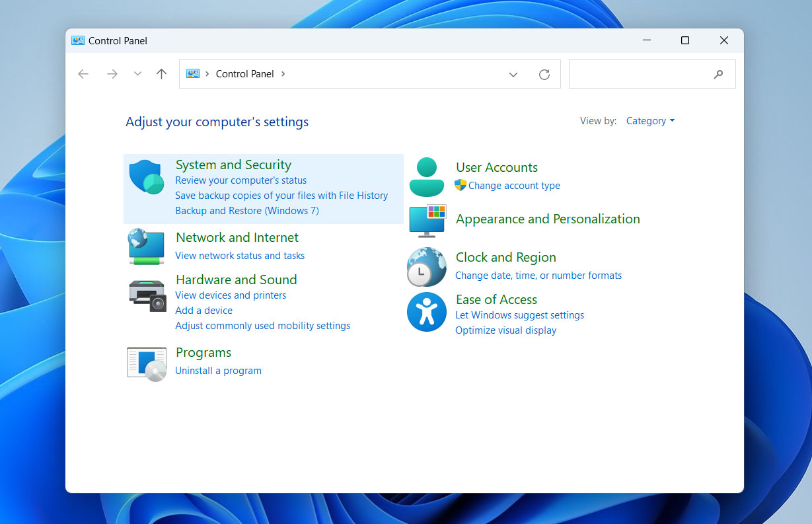Click the Programs disc icon
Image resolution: width=812 pixels, height=524 pixels.
[x=147, y=364]
